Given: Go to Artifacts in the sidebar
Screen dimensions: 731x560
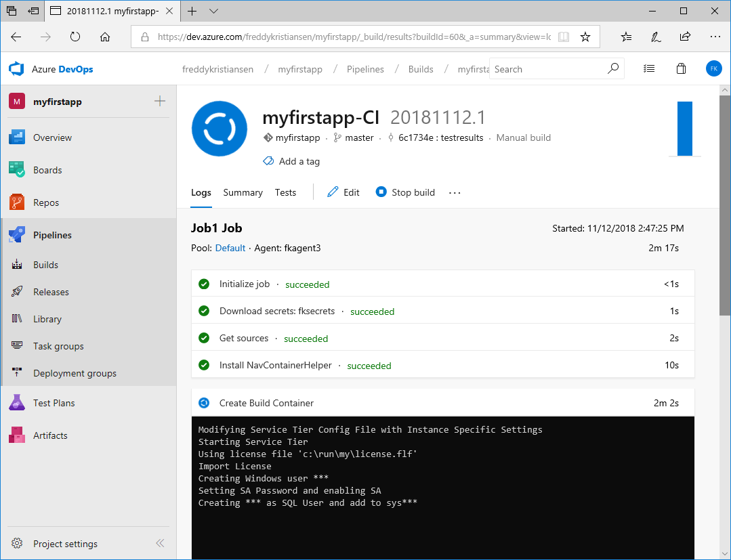Looking at the screenshot, I should (x=50, y=435).
